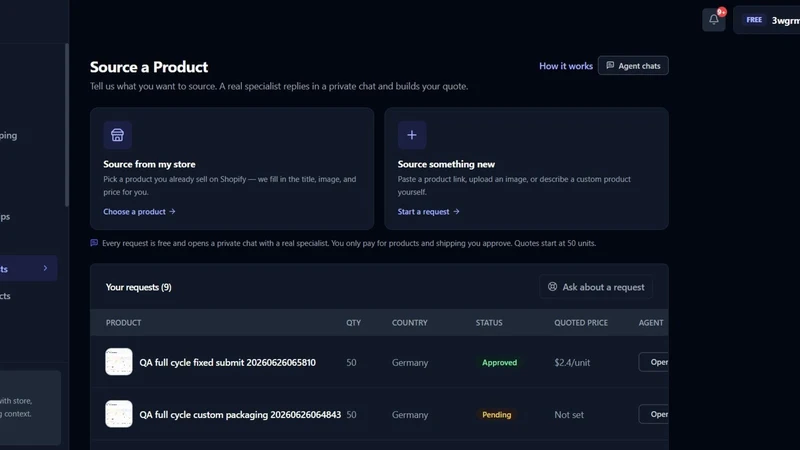Select the $2.4/unit quoted price
This screenshot has height=450, width=800.
[x=572, y=362]
